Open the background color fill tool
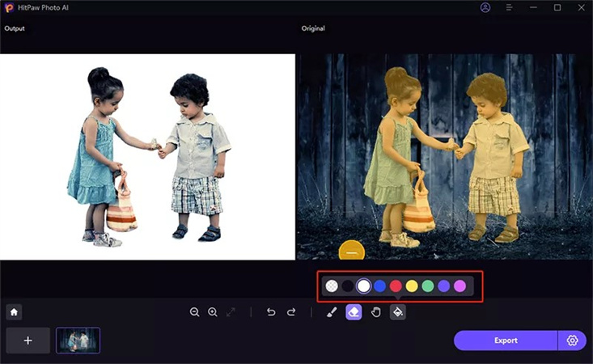The image size is (593, 364). click(398, 312)
